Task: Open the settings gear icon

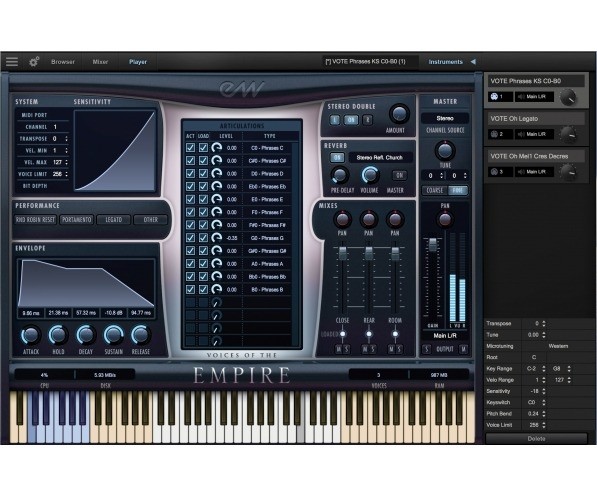Action: pyautogui.click(x=34, y=61)
